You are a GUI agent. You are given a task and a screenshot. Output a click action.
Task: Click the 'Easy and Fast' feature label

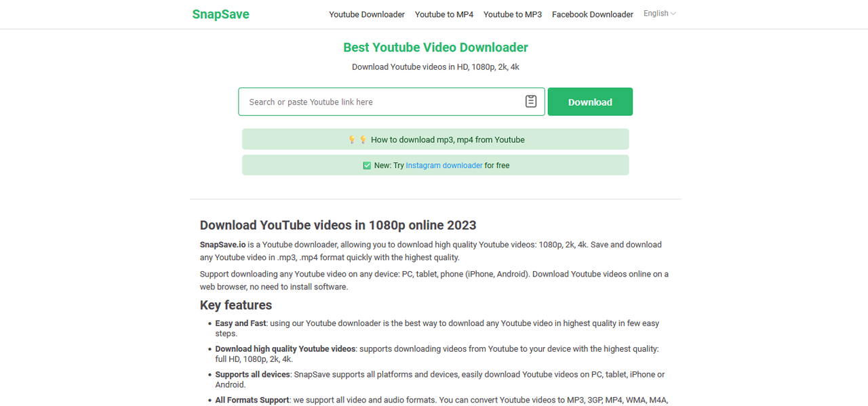(x=241, y=323)
